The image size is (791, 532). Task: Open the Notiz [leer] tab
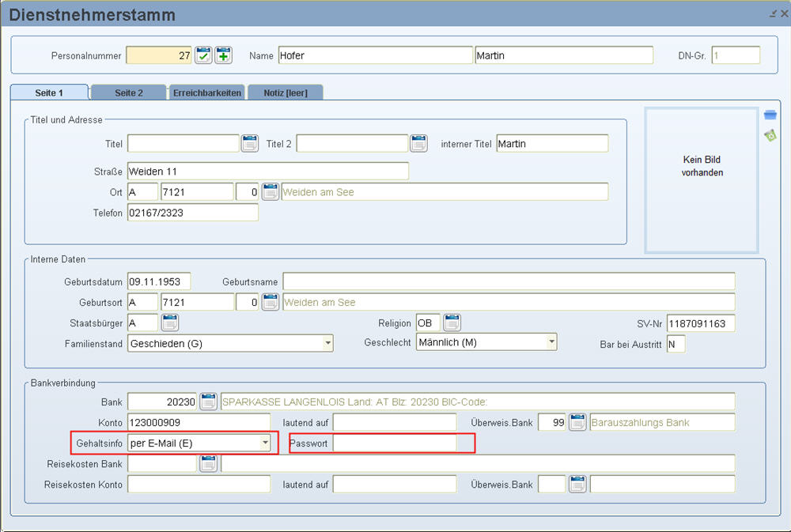click(286, 92)
